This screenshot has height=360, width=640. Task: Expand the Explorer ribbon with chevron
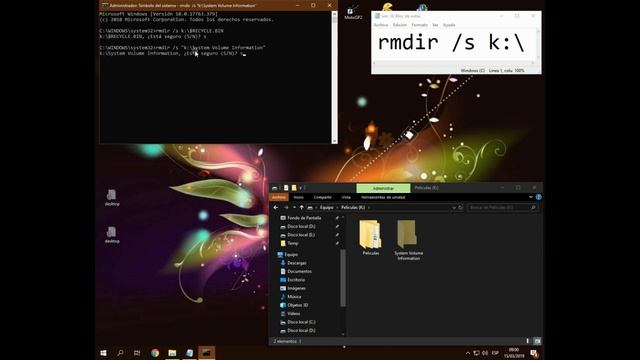tap(531, 197)
